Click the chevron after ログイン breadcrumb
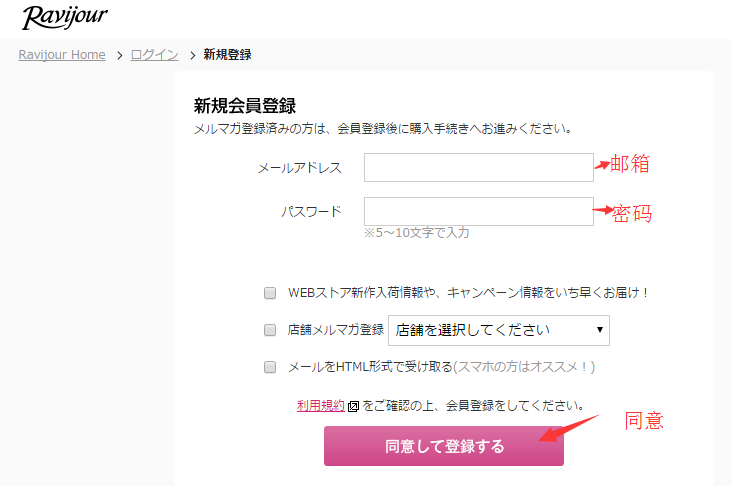Image resolution: width=732 pixels, height=486 pixels. 191,55
